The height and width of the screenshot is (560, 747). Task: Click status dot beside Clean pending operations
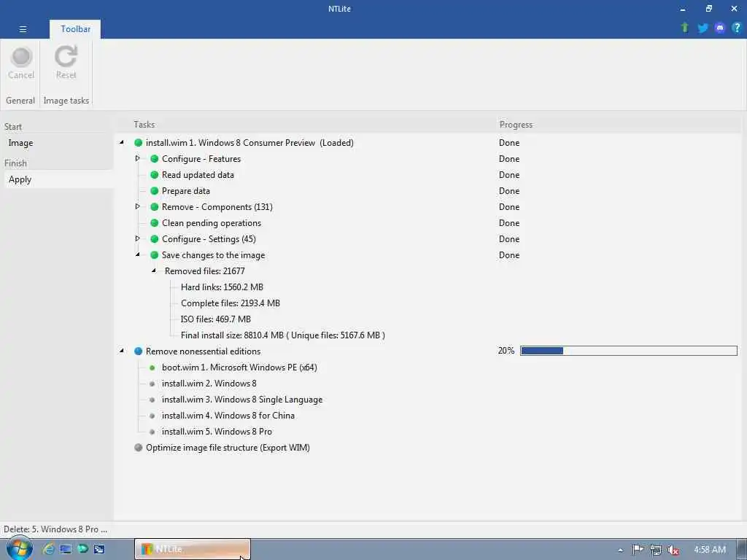click(155, 223)
